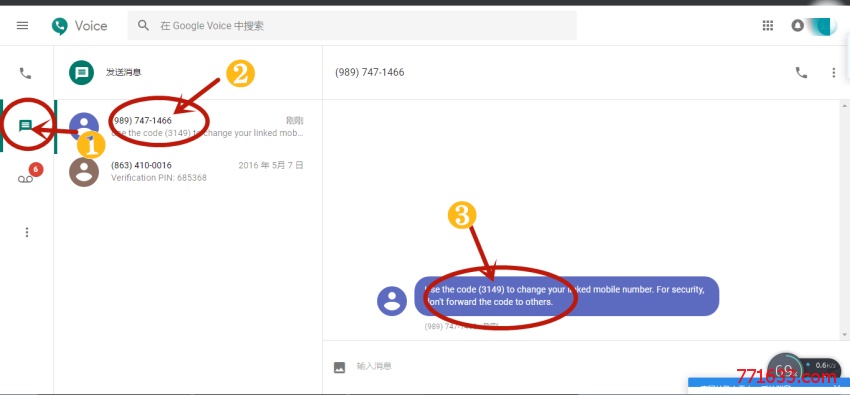Click the account profile avatar
Viewport: 850px width, 395px height.
click(823, 25)
